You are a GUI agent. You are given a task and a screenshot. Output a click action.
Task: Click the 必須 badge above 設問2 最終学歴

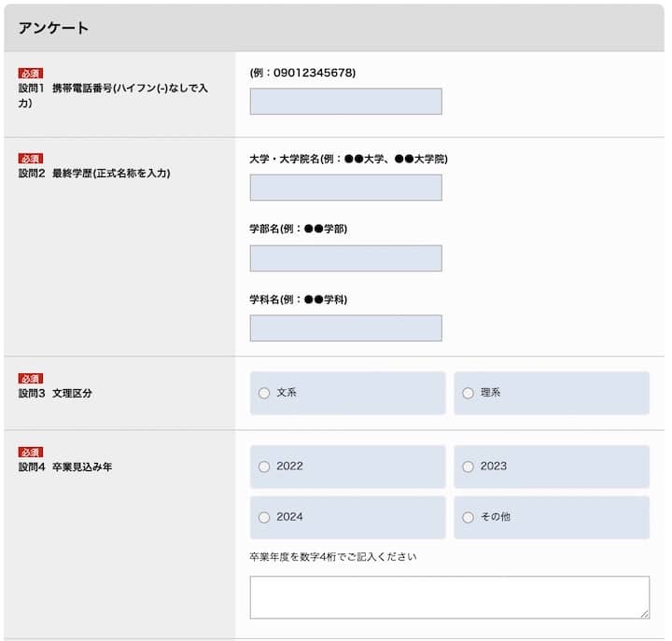31,159
